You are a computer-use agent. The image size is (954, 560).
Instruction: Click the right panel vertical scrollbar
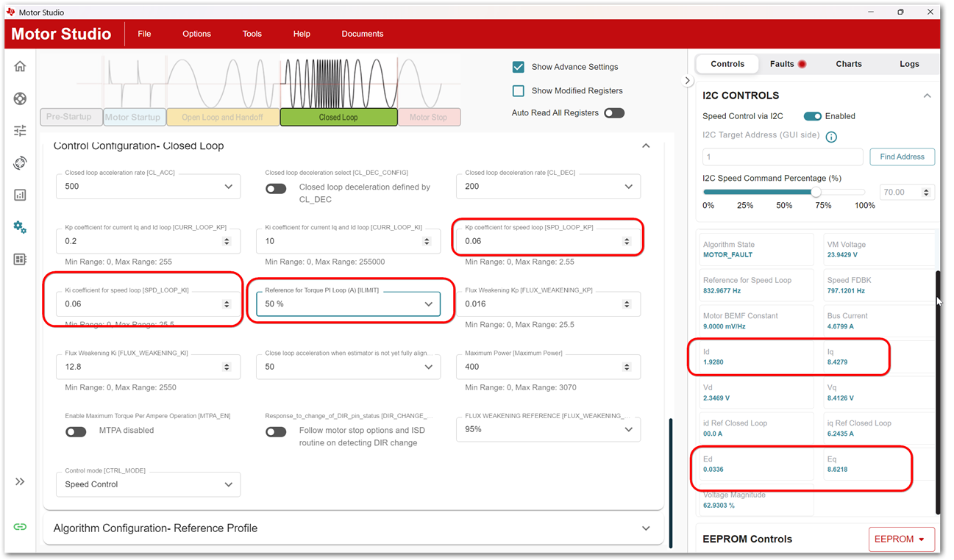tap(937, 392)
